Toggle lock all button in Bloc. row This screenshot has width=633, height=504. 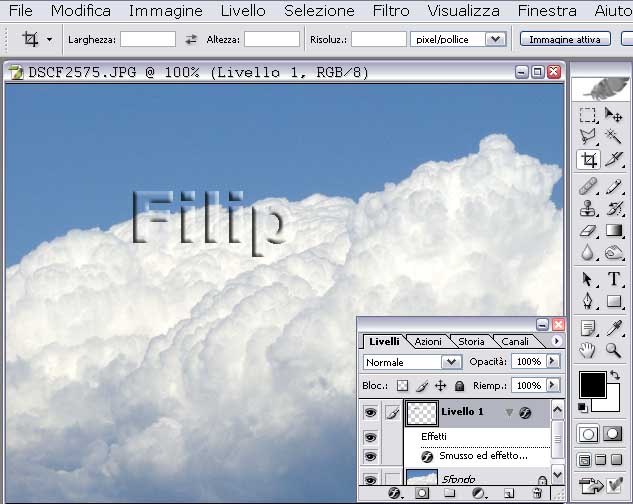pos(459,385)
